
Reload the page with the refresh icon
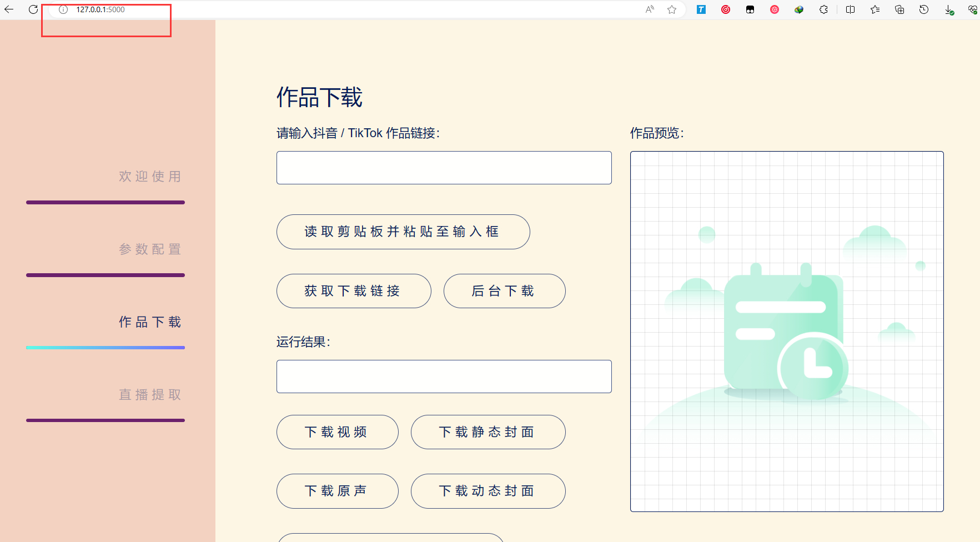click(x=33, y=9)
